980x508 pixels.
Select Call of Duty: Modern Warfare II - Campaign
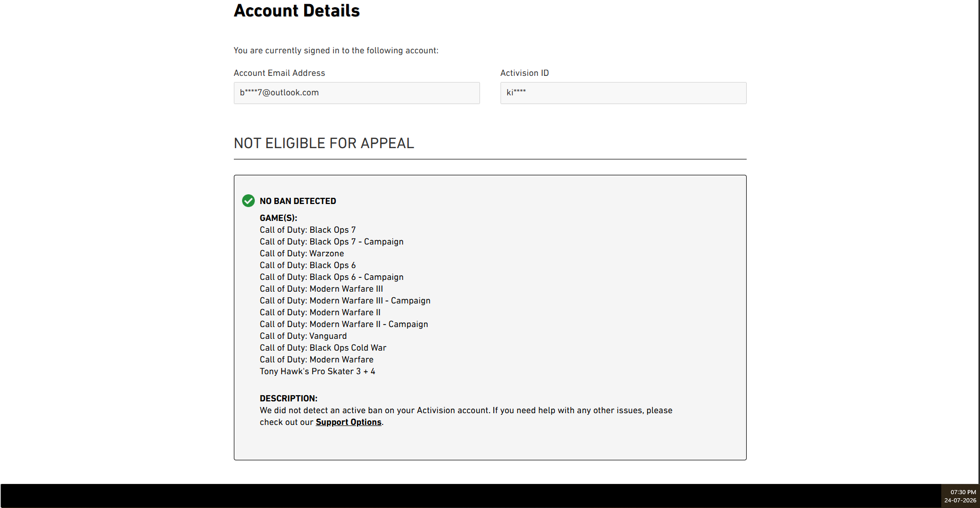pyautogui.click(x=344, y=324)
